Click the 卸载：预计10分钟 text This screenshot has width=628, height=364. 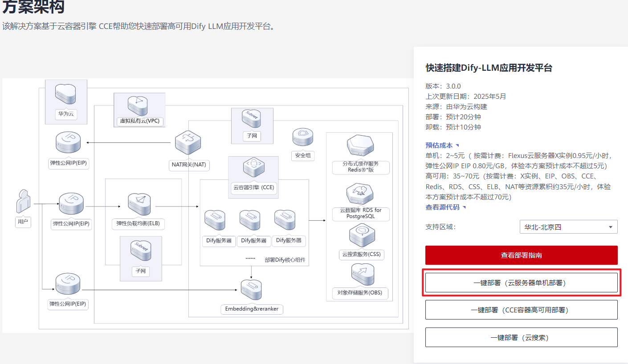pyautogui.click(x=453, y=127)
